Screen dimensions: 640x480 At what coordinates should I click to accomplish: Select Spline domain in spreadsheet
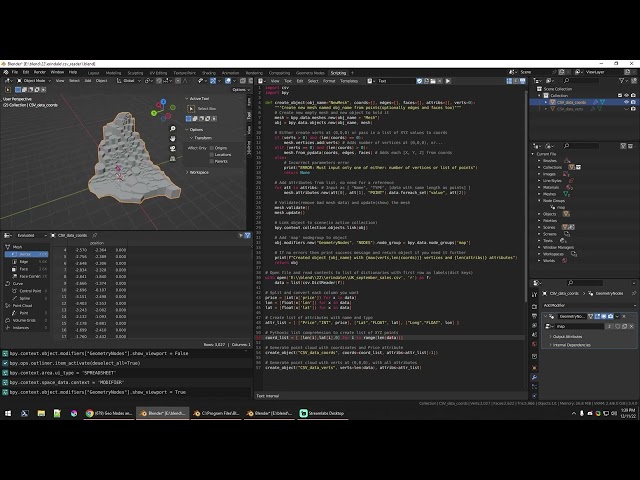coord(29,298)
